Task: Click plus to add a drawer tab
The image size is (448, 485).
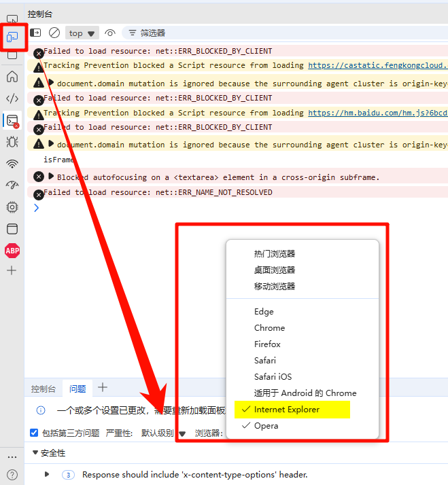Action: [x=103, y=387]
